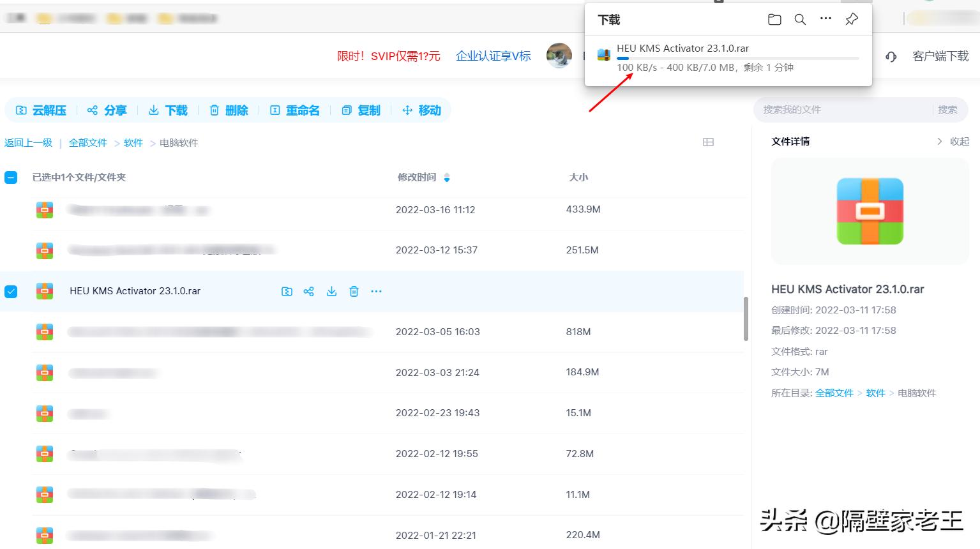Collapse file details panel via 收起

960,141
